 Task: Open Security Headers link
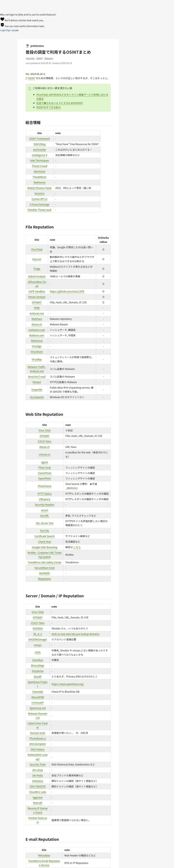click(x=45, y=505)
